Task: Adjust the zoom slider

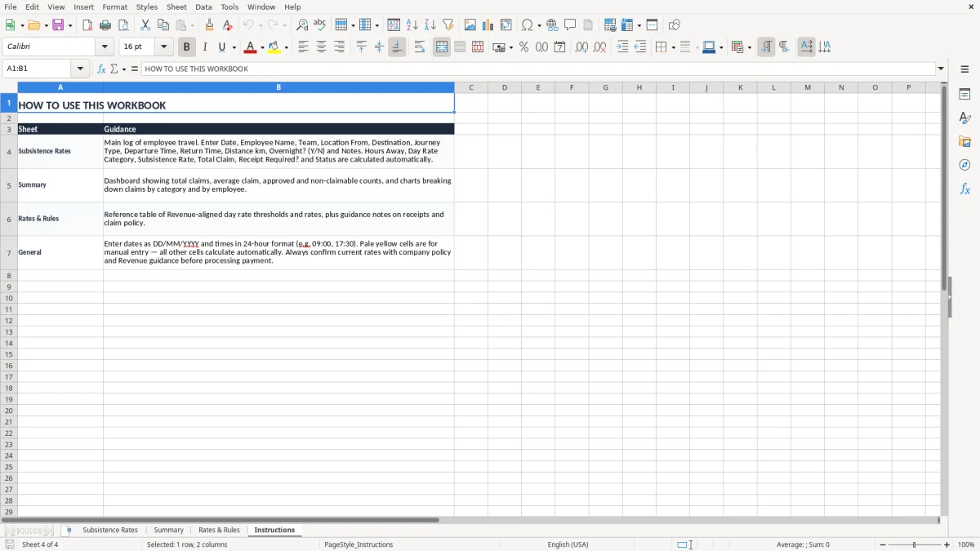Action: click(x=914, y=544)
